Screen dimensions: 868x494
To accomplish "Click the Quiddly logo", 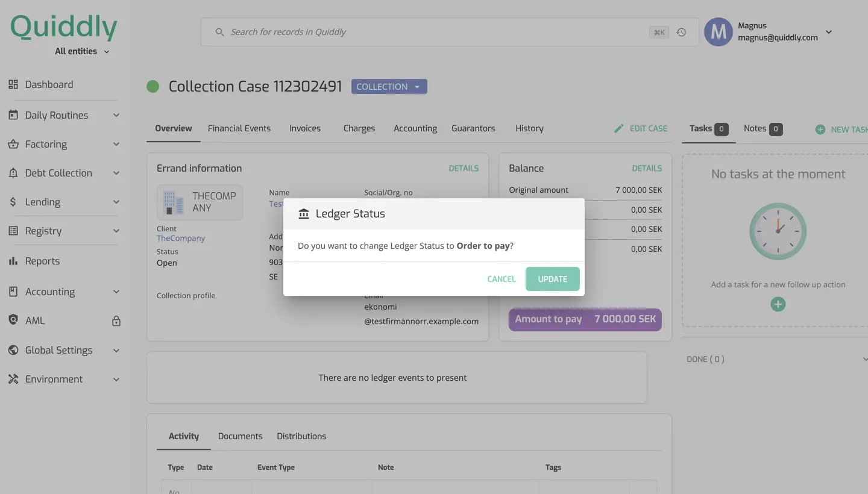I will 64,27.
